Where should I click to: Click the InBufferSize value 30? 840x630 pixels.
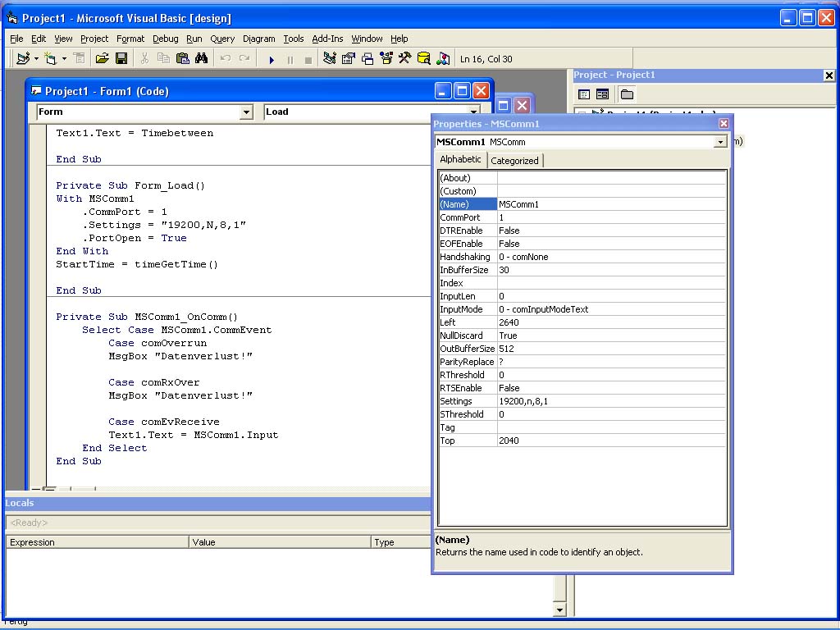(611, 270)
